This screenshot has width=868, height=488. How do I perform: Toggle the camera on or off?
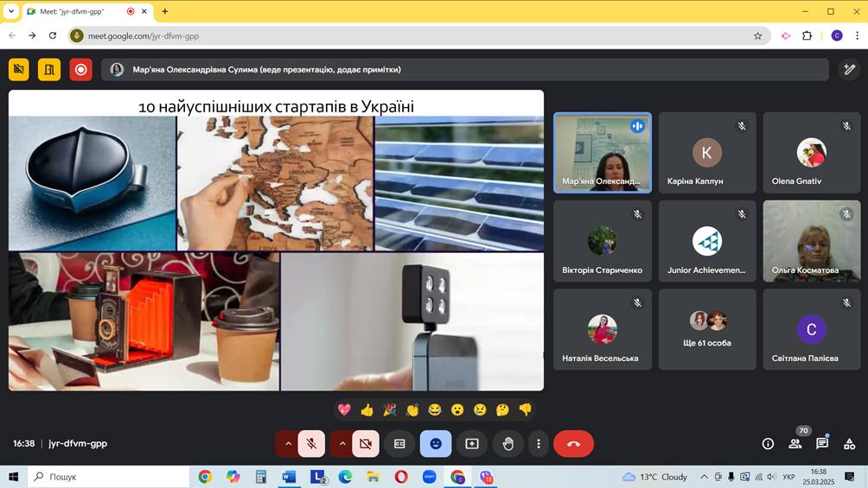(x=366, y=444)
